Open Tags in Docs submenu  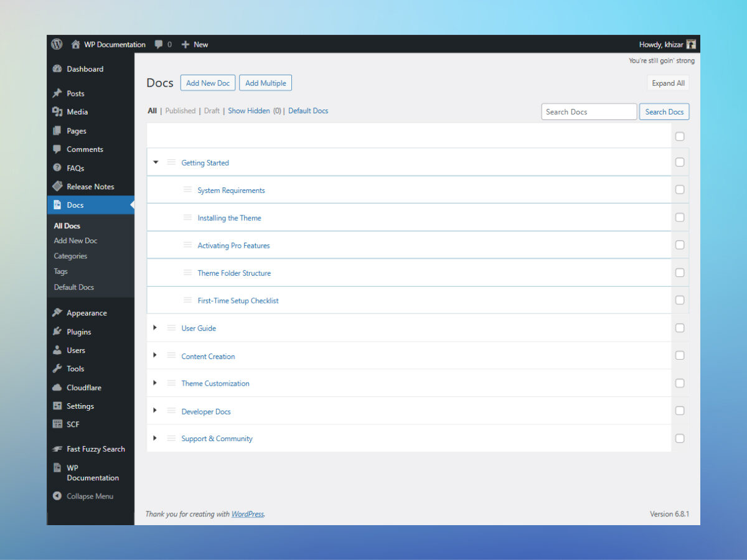(60, 271)
